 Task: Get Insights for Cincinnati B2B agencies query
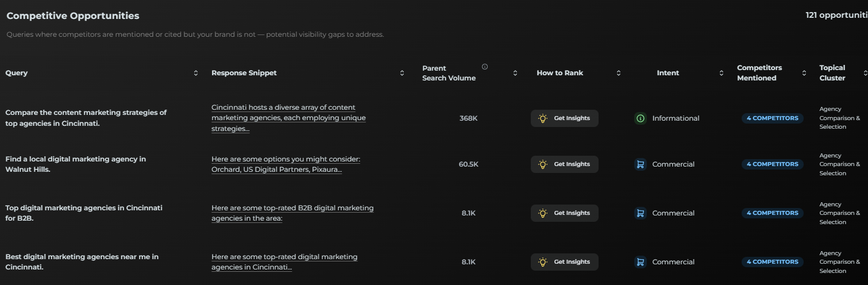click(564, 213)
